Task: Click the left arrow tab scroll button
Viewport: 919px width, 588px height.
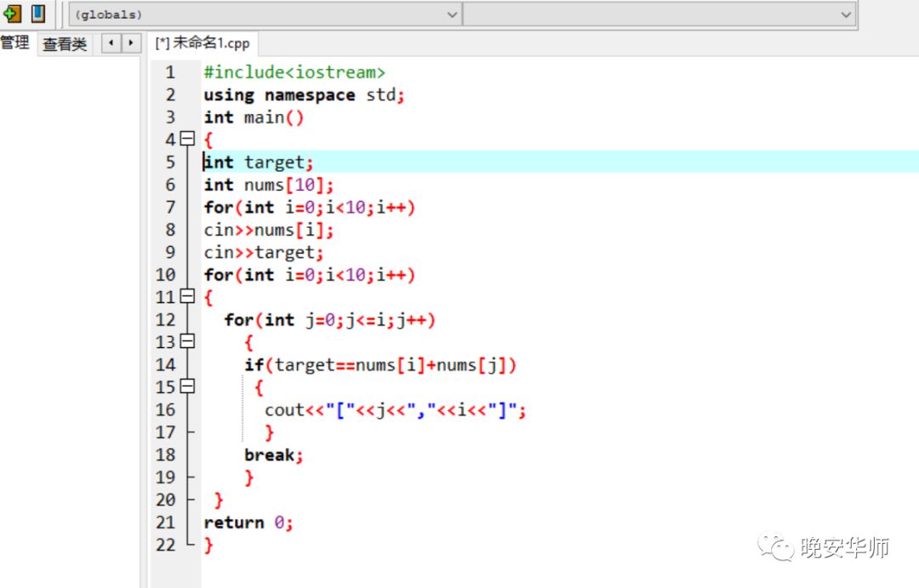Action: click(x=111, y=43)
